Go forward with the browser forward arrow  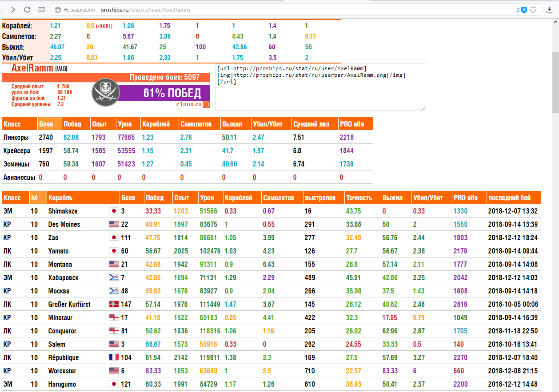(x=13, y=9)
